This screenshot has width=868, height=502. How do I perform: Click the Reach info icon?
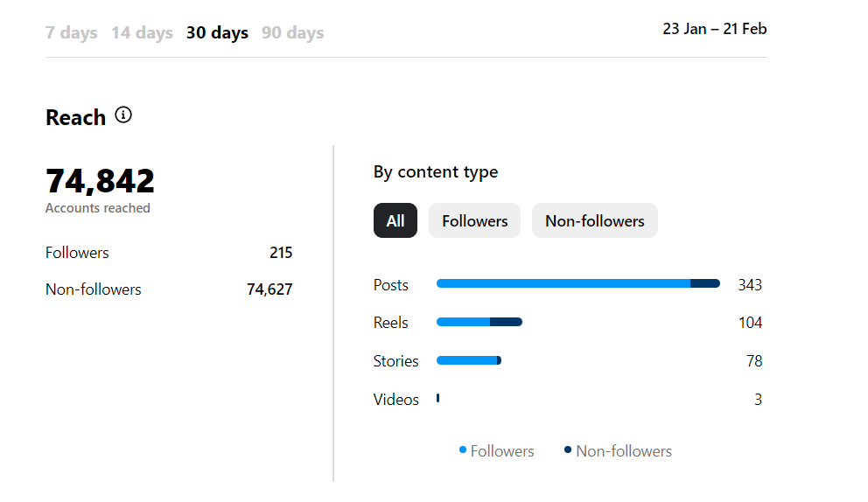point(123,115)
